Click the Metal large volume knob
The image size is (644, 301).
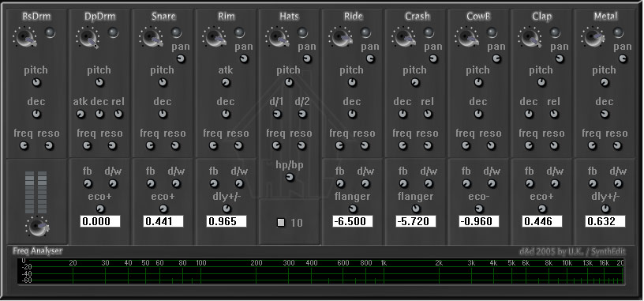coord(594,37)
